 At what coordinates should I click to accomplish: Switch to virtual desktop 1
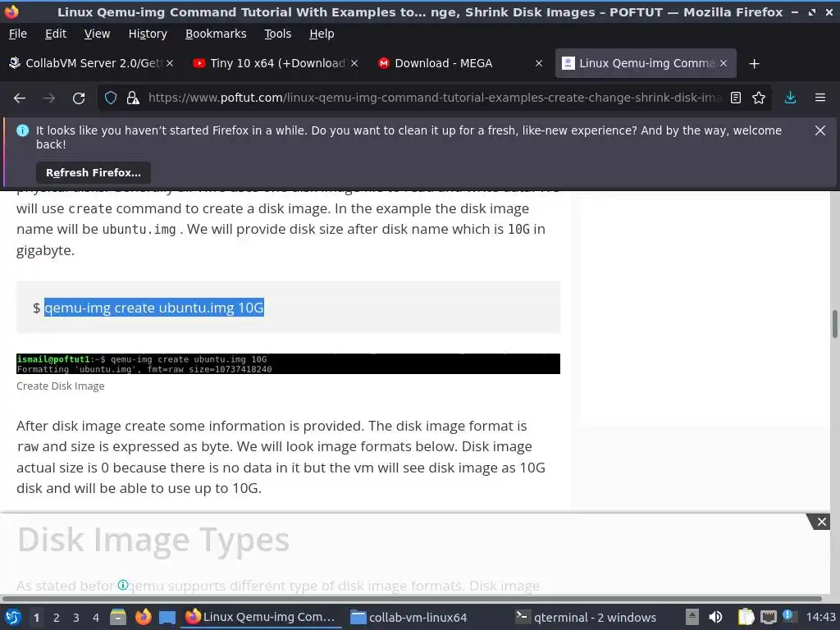(36, 618)
